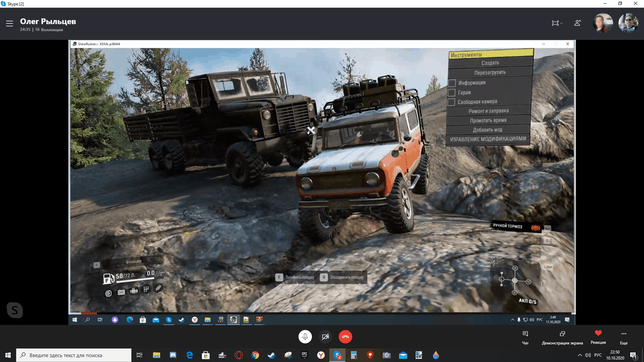Enable the Информация checkbox
Image resolution: width=644 pixels, height=362 pixels.
click(x=452, y=83)
